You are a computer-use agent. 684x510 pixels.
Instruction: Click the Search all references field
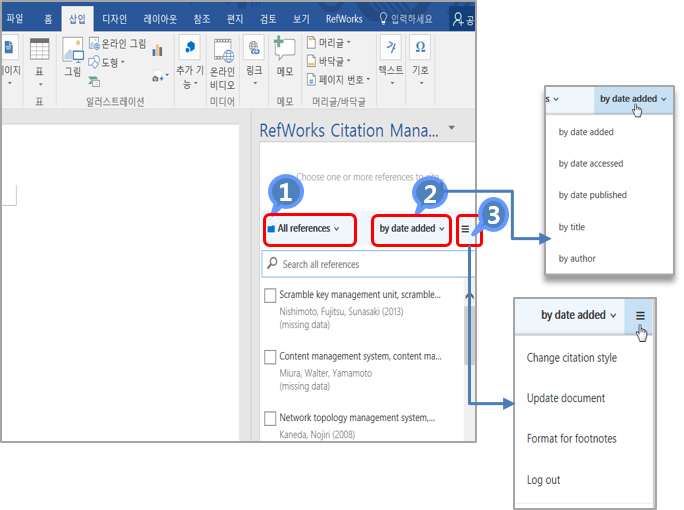pyautogui.click(x=367, y=264)
